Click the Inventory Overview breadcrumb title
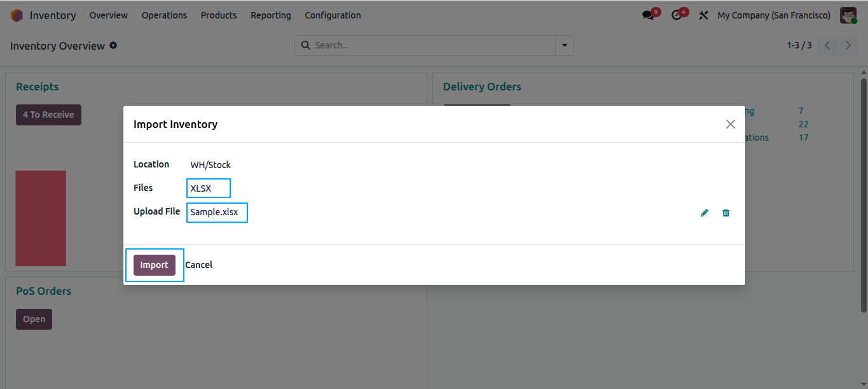Image resolution: width=868 pixels, height=389 pixels. pos(57,46)
